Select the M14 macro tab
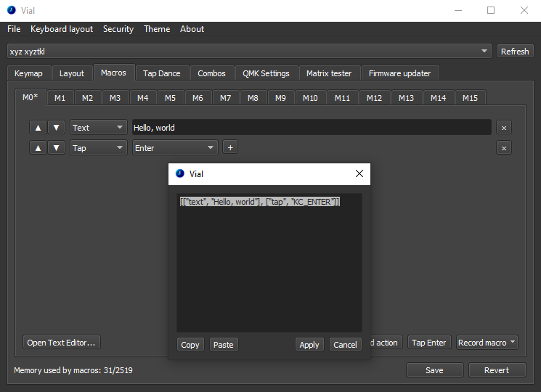The image size is (541, 392). click(438, 98)
